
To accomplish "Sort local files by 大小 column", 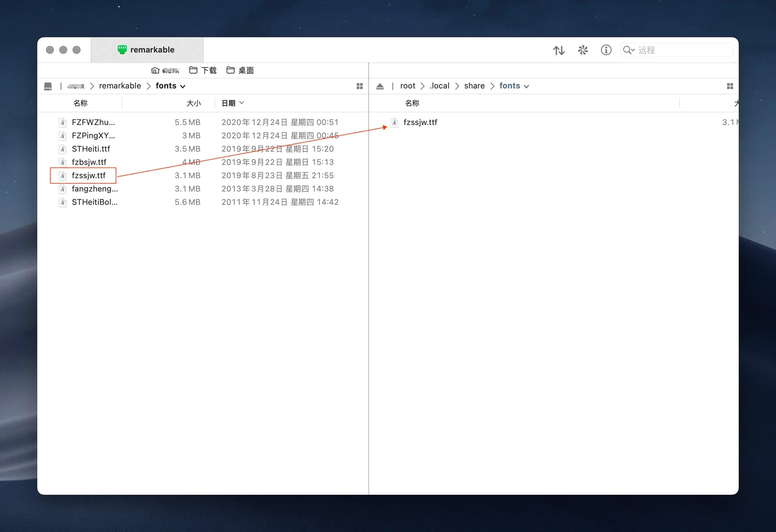I will [194, 103].
